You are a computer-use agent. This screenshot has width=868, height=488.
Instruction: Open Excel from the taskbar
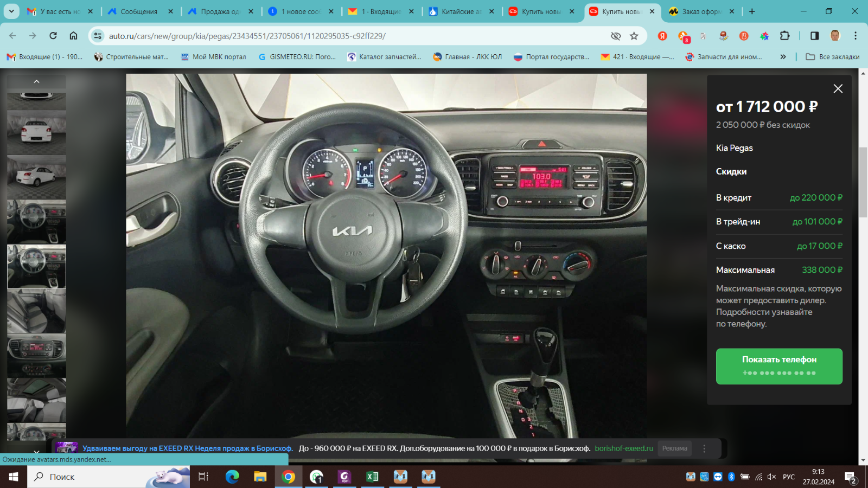(x=372, y=477)
